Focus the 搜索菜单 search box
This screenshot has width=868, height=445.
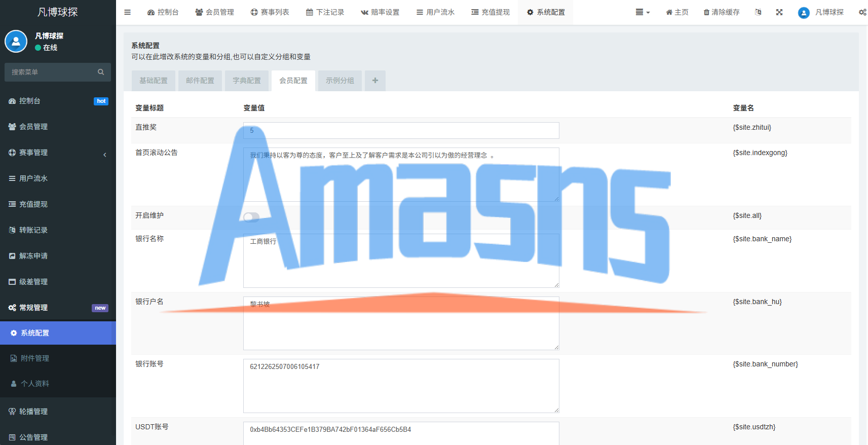pyautogui.click(x=58, y=72)
